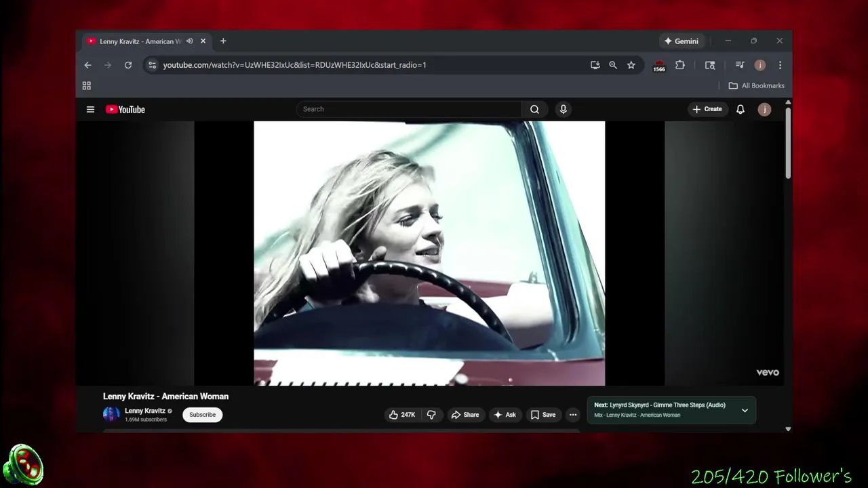
Task: Go to the YouTube home logo
Action: tap(125, 109)
